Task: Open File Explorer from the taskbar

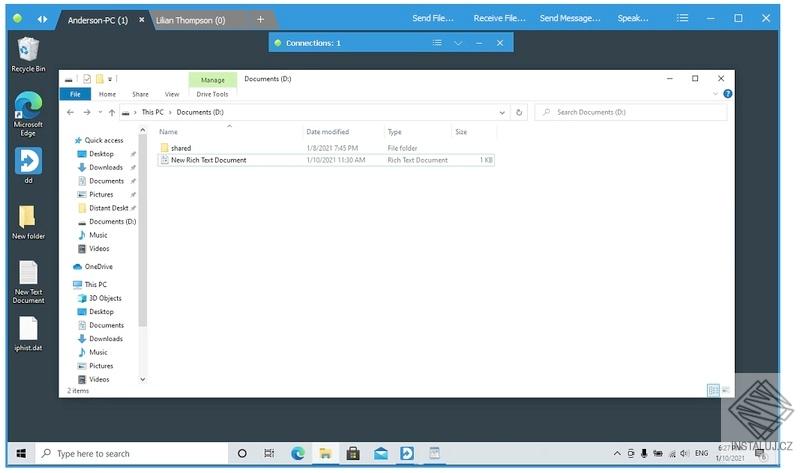Action: tap(325, 454)
